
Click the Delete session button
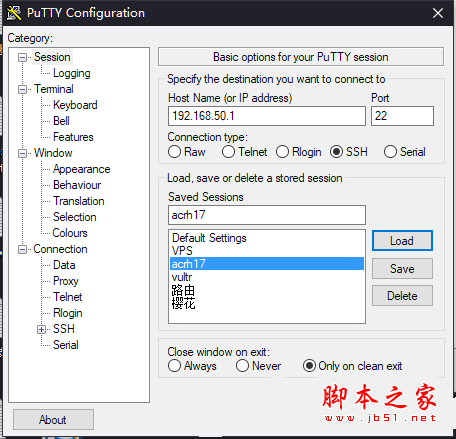402,296
